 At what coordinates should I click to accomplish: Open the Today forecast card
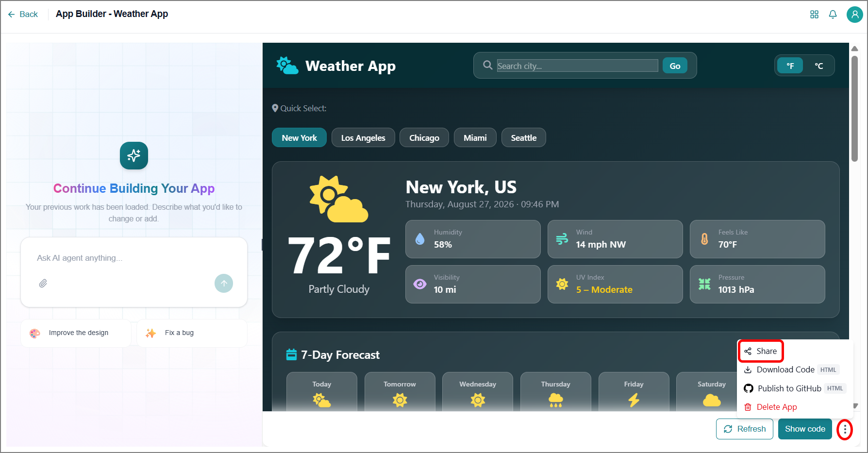(322, 392)
